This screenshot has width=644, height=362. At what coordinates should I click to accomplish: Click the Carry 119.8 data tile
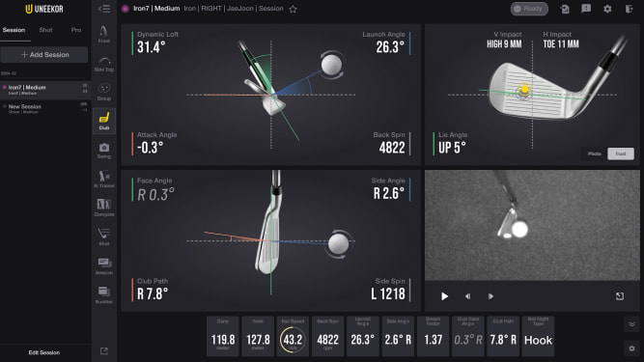(223, 336)
